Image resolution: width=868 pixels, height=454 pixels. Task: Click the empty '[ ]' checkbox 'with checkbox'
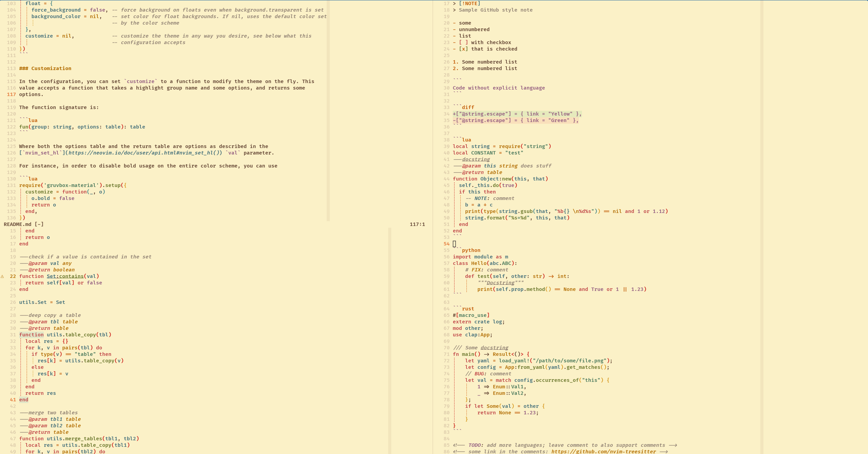point(463,42)
